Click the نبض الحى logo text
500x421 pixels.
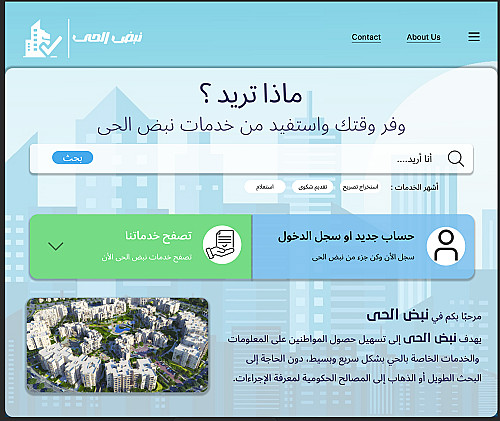pyautogui.click(x=107, y=37)
